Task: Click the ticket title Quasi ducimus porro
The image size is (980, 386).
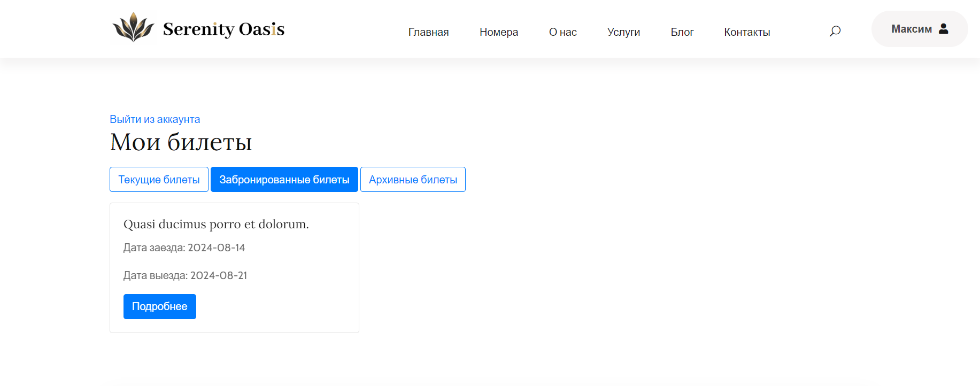Action: [x=216, y=224]
